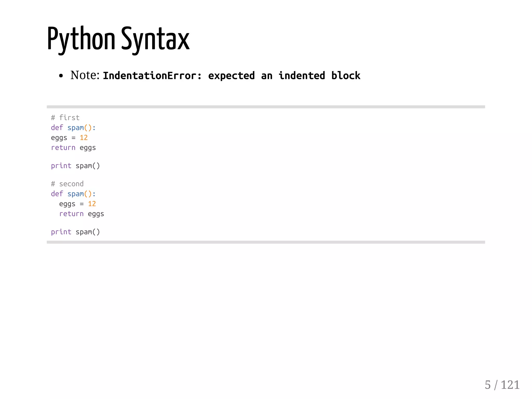Click the Python Syntax slide title
The height and width of the screenshot is (399, 532).
(118, 39)
